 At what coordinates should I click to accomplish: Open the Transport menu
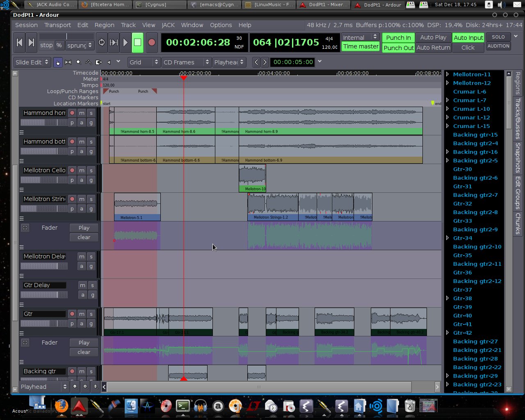coord(57,25)
